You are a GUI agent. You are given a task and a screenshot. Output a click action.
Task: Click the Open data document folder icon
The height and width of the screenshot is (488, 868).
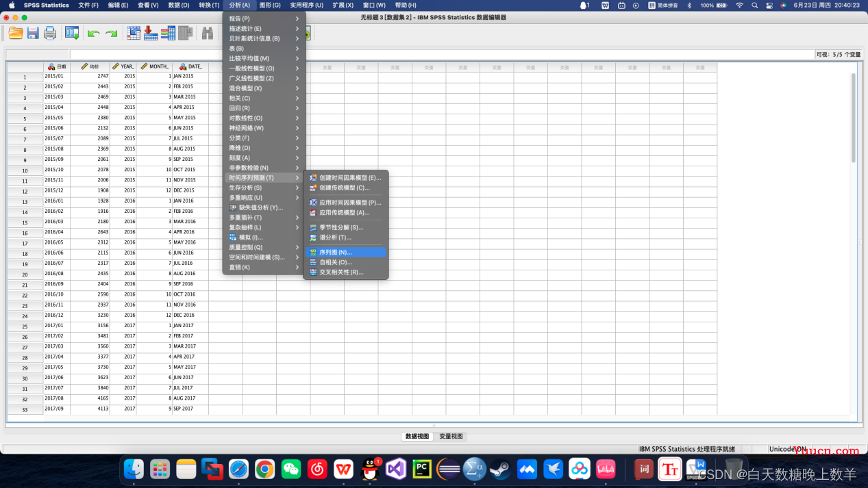[16, 33]
